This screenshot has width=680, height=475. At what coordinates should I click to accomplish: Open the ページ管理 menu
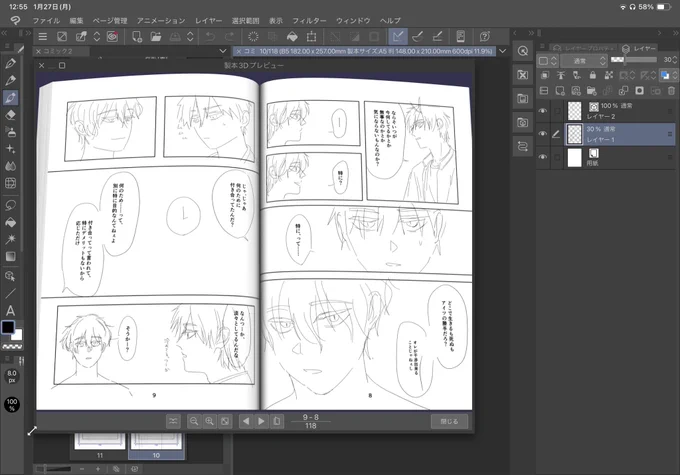coord(110,20)
